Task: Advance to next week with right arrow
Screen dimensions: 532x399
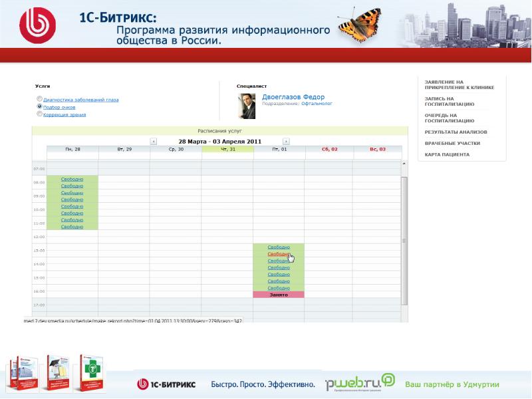Action: [286, 142]
